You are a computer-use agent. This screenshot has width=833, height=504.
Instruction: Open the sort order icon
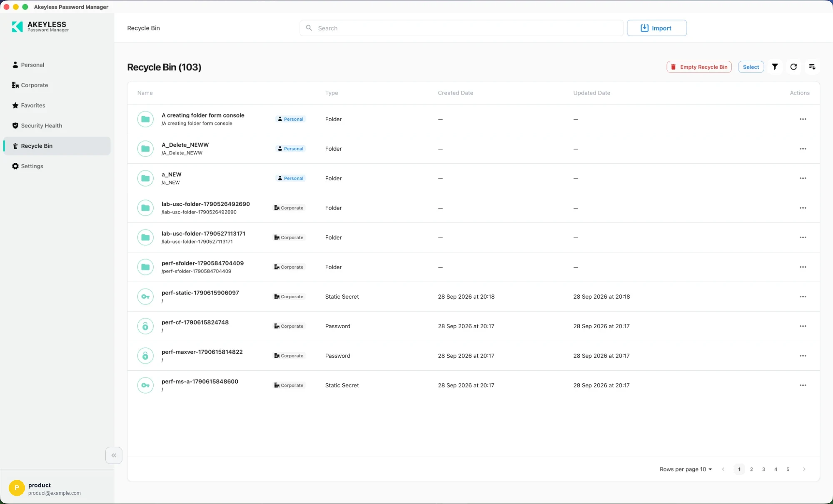click(x=812, y=67)
